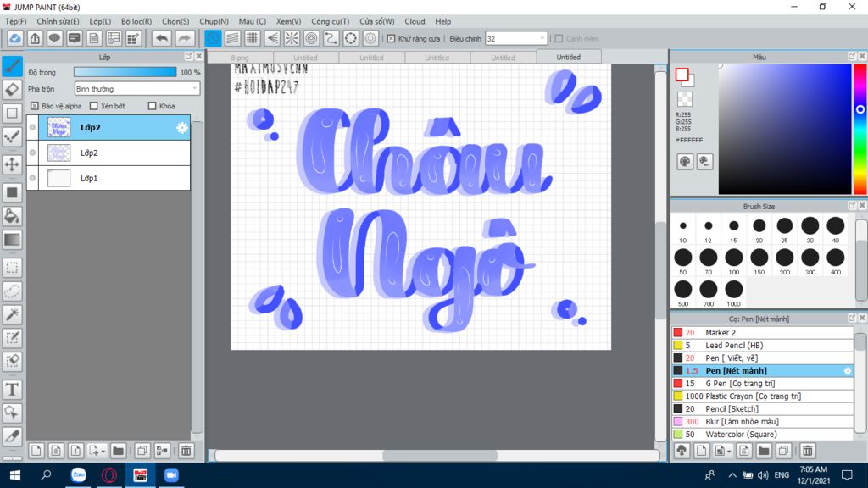Click the Undo arrow
Screen dimensions: 868x488
(x=162, y=38)
